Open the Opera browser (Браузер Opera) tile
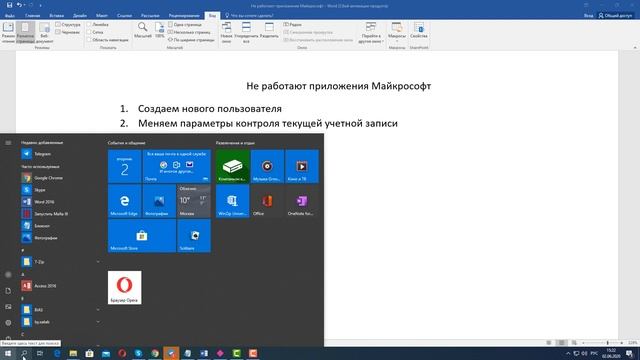The height and width of the screenshot is (360, 640). (124, 287)
